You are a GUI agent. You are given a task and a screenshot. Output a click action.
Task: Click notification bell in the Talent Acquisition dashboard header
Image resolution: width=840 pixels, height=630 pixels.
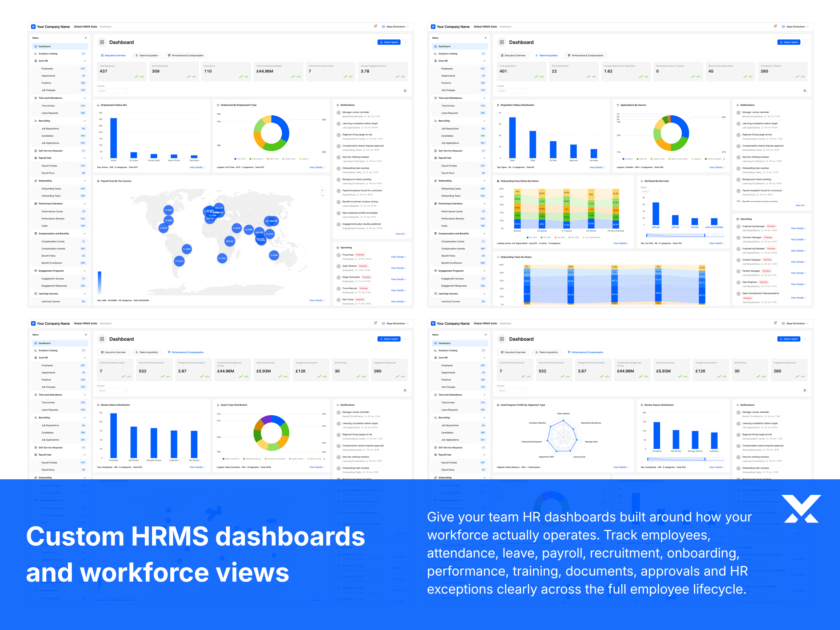pos(775,26)
